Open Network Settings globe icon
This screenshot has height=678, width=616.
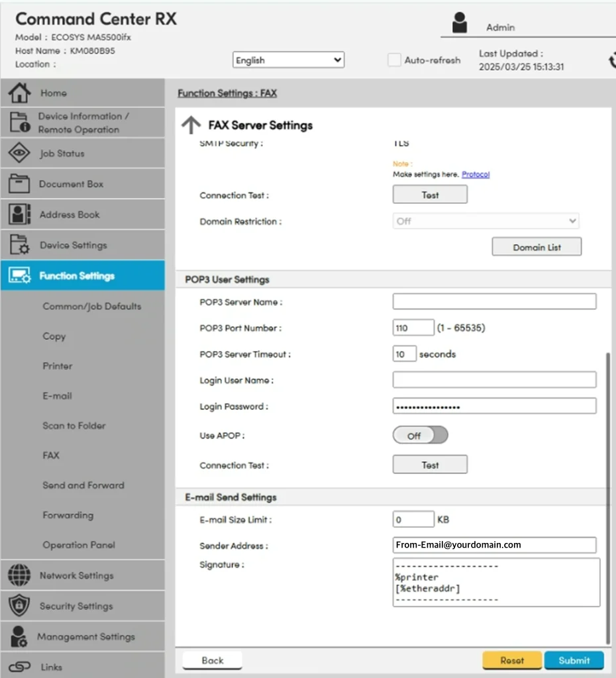[19, 575]
